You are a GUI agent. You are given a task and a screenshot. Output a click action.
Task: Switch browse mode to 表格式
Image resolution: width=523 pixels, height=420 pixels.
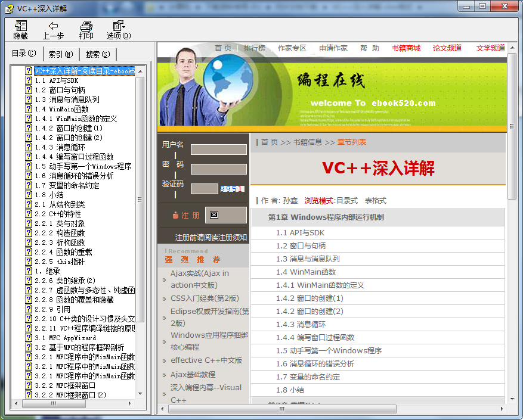point(376,201)
